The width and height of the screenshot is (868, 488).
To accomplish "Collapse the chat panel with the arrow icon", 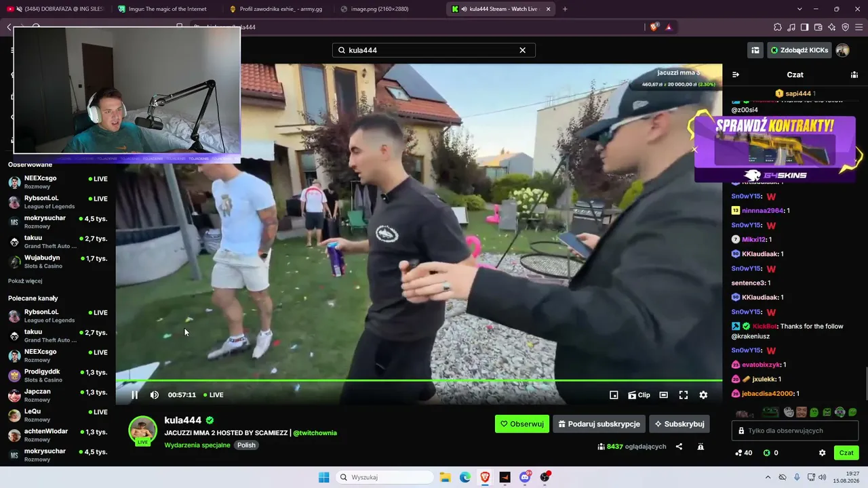I will (736, 75).
